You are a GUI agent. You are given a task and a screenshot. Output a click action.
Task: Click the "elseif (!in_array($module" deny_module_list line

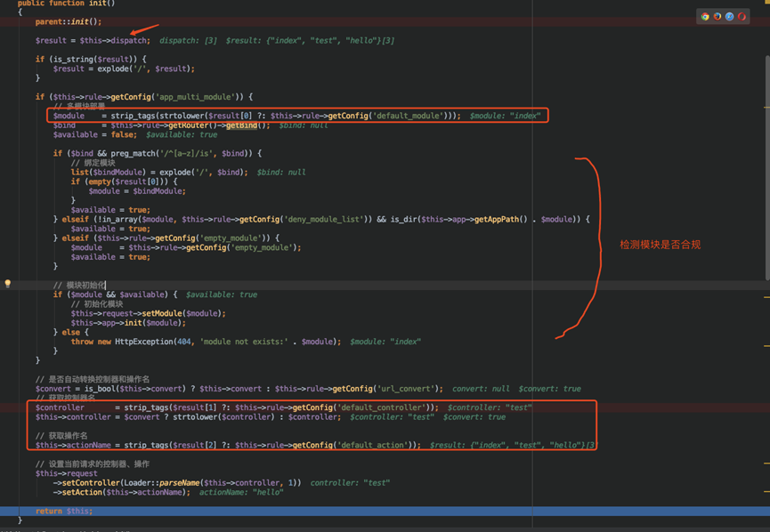(x=321, y=220)
